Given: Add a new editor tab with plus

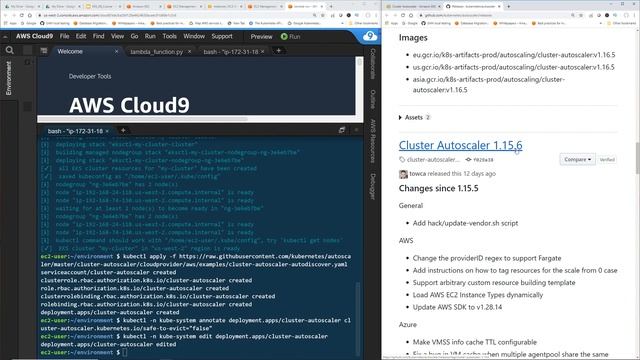Looking at the screenshot, I should pos(279,51).
